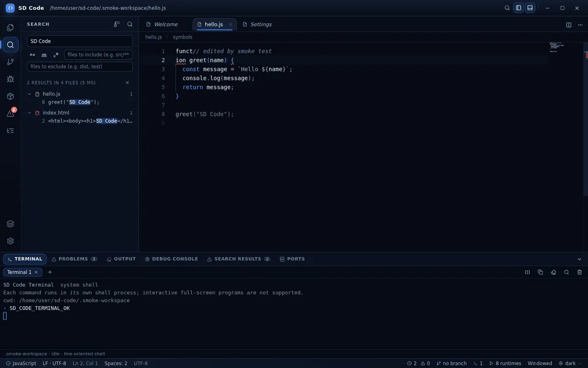Image resolution: width=588 pixels, height=368 pixels.
Task: Toggle search results tree view icon
Action: pos(117,24)
